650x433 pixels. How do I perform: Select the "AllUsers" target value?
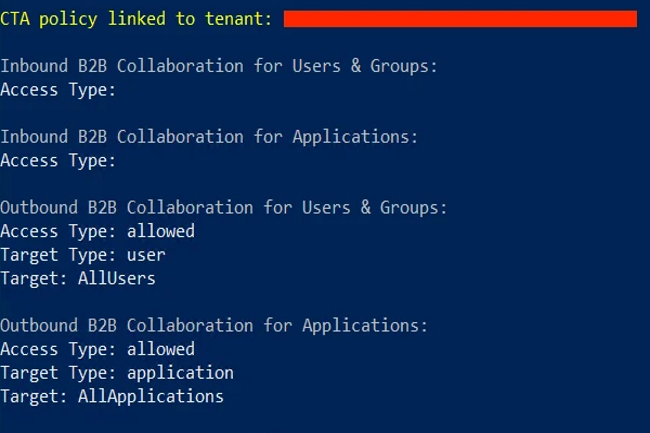(x=117, y=278)
